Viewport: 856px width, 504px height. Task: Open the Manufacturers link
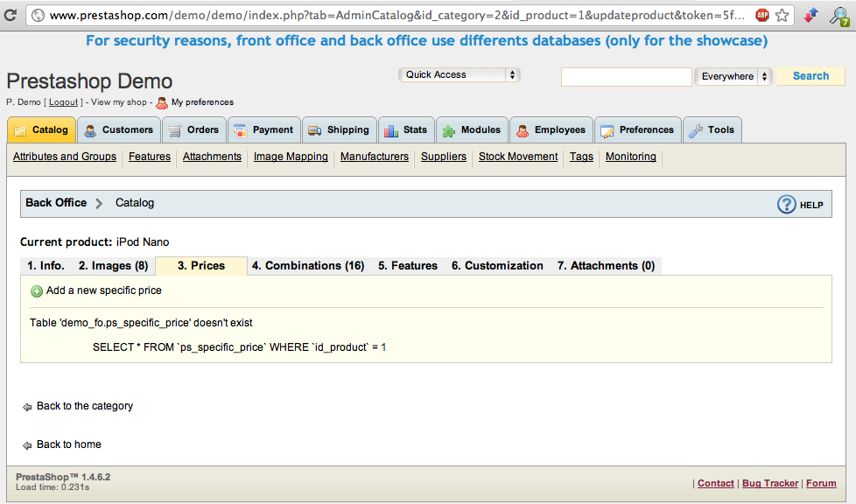[375, 157]
